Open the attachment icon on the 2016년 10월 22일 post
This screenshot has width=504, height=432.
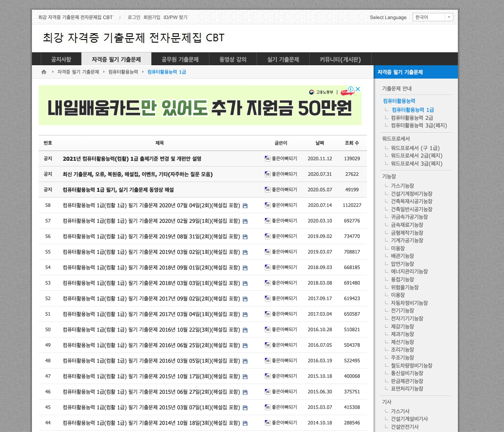point(245,329)
